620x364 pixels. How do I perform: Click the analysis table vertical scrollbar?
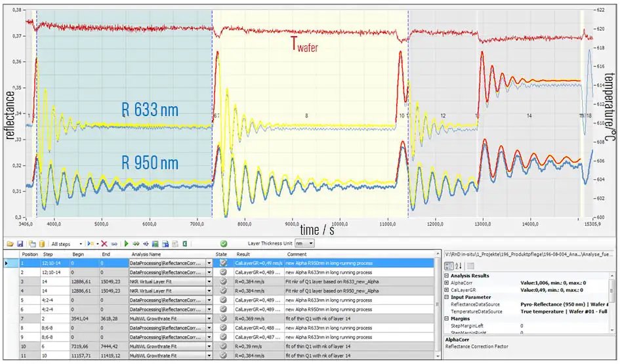[x=438, y=304]
